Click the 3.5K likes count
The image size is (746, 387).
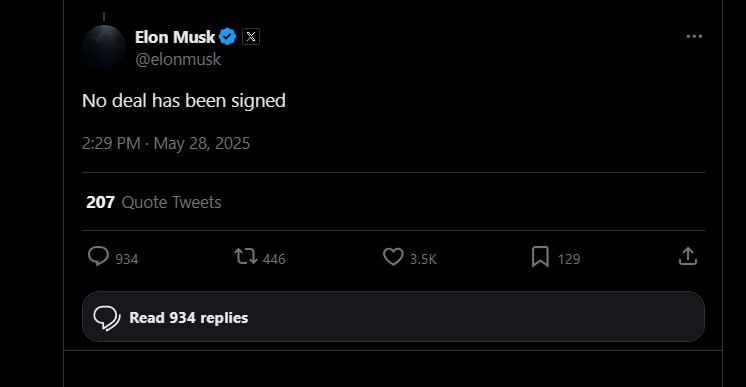[x=423, y=259]
